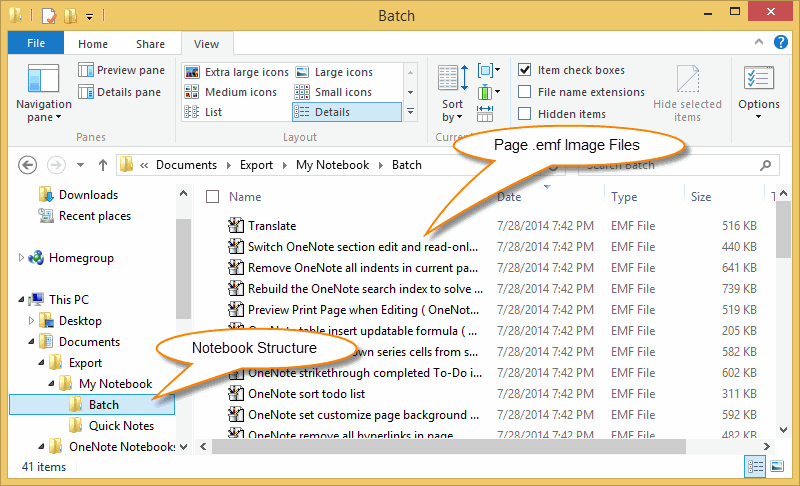Switch to details view in status bar

click(x=755, y=466)
